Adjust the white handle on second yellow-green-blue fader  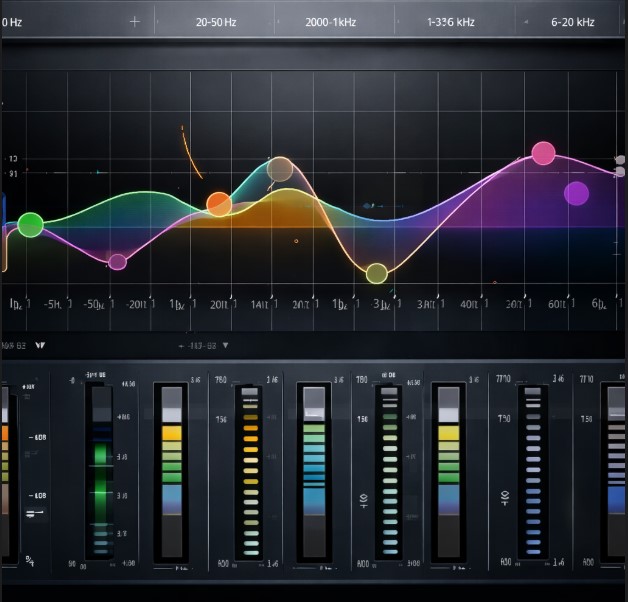coord(449,415)
